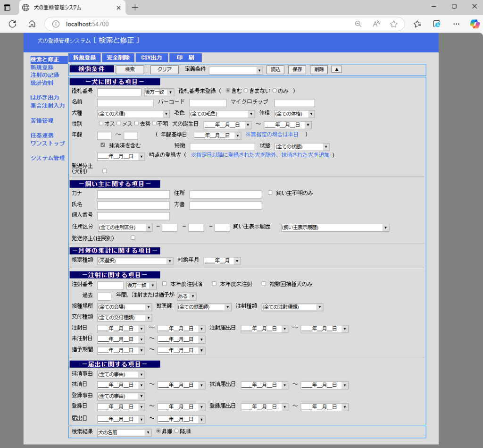Enable the 飼い主不明のみ checkbox
The width and height of the screenshot is (483, 448).
tap(270, 193)
